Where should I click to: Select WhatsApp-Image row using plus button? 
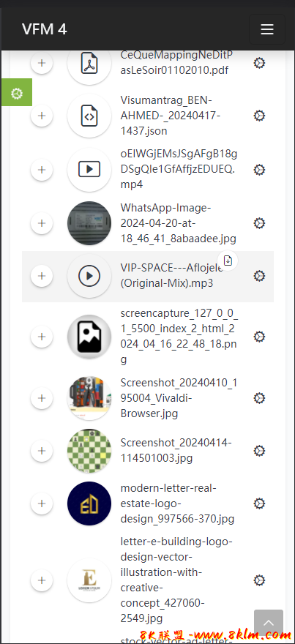(x=42, y=223)
